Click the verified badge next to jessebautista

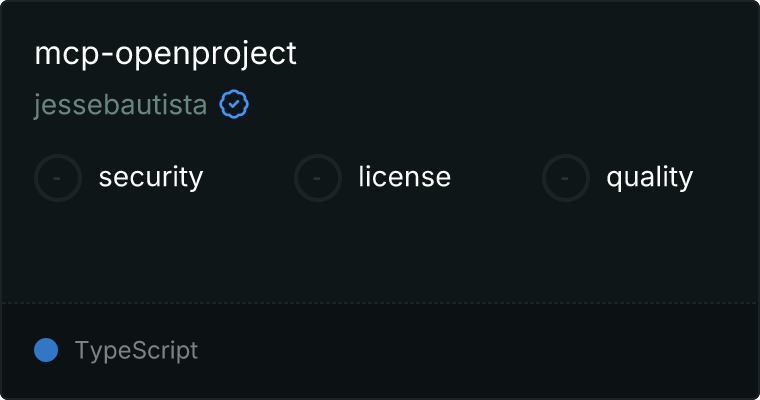pos(234,104)
